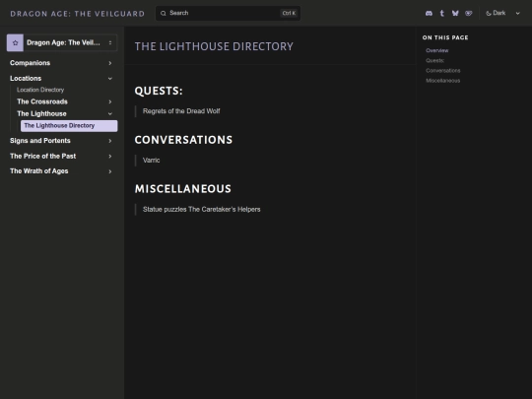The image size is (532, 399).
Task: Expand the Companions section chevron
Action: click(x=110, y=63)
